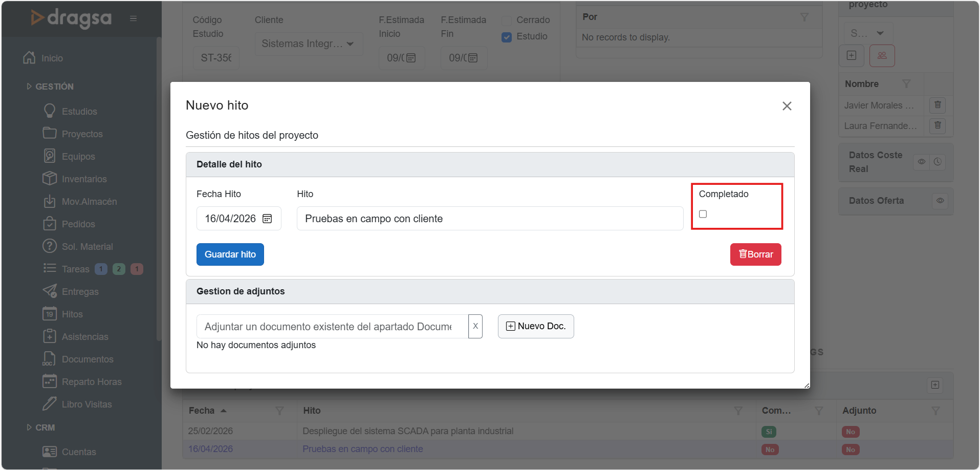The height and width of the screenshot is (470, 980).
Task: Open the Cliente Sistemas Integr dropdown
Action: (x=309, y=44)
